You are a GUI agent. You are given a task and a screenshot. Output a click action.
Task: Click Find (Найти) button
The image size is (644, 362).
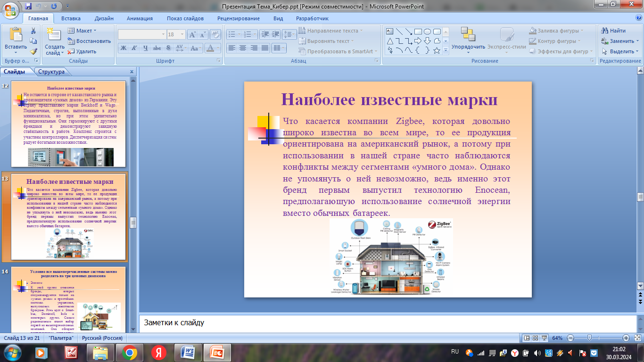614,31
